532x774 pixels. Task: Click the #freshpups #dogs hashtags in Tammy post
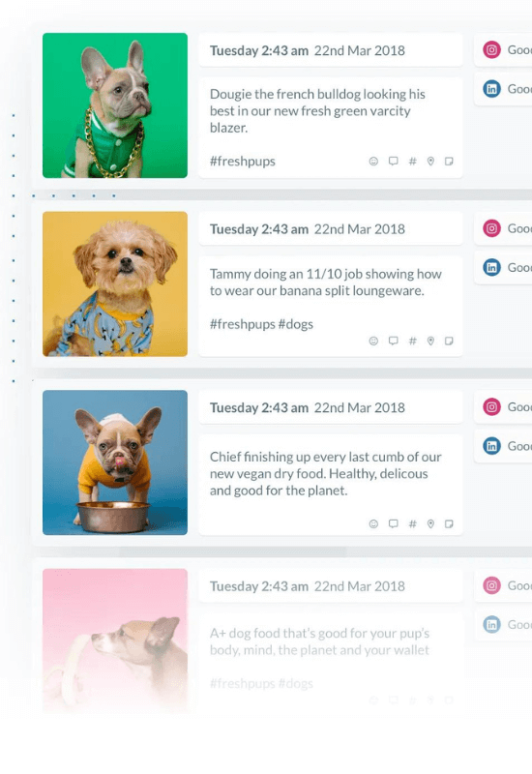261,324
